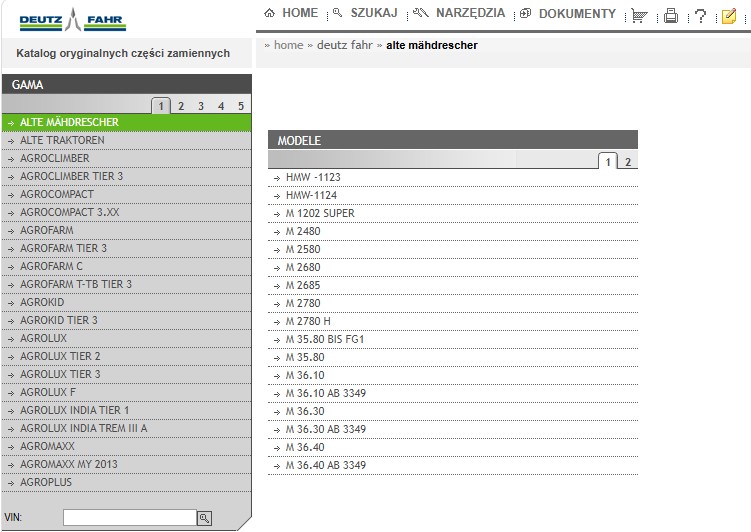Open the shopping cart icon

click(x=639, y=16)
